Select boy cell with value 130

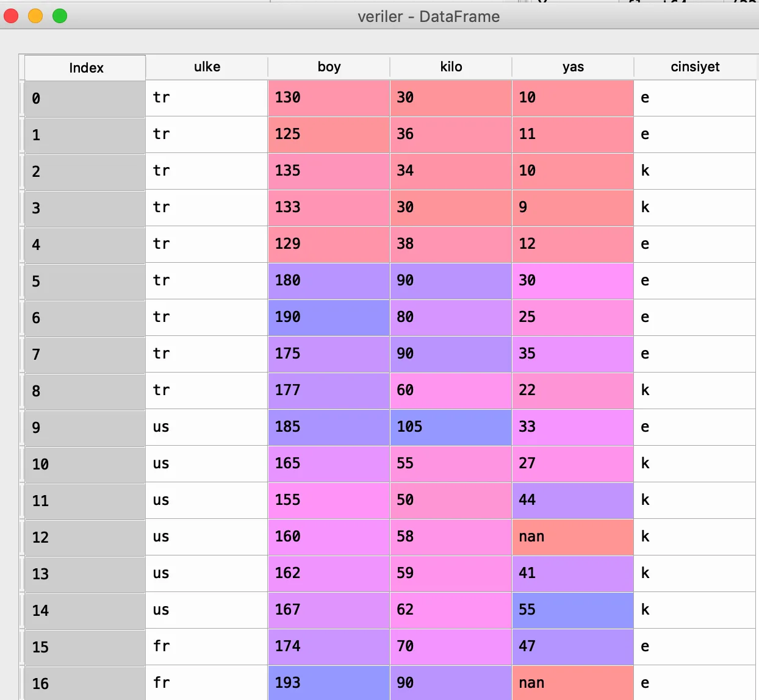tap(329, 98)
